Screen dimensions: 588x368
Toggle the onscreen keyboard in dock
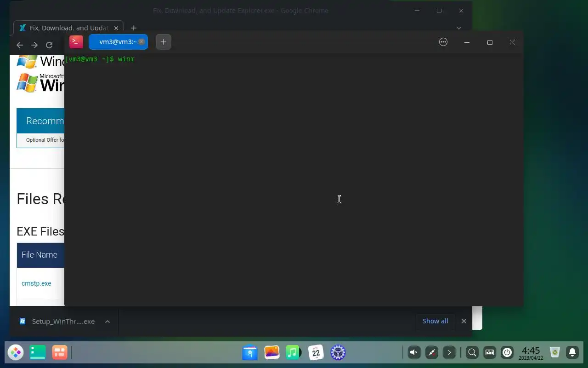click(x=490, y=353)
